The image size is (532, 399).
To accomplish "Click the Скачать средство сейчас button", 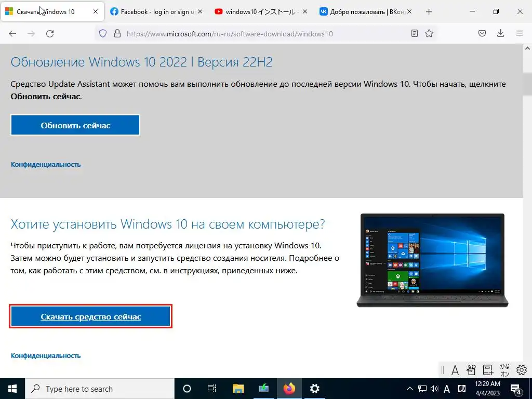I will (90, 316).
